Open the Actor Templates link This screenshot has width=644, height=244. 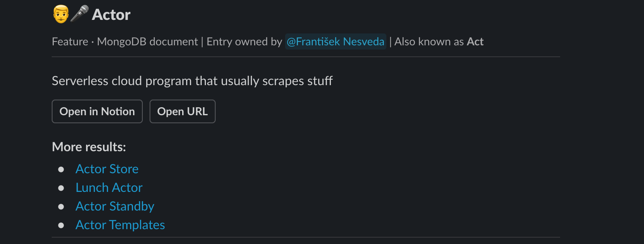coord(120,225)
